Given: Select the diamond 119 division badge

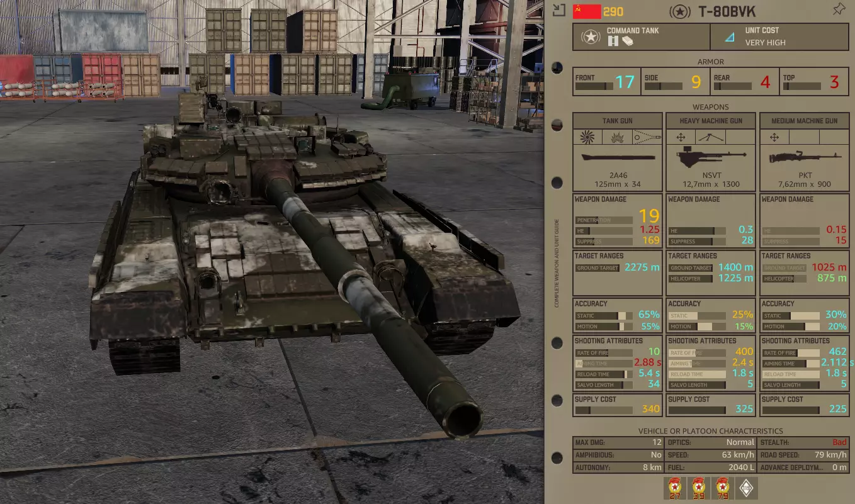Looking at the screenshot, I should point(747,488).
